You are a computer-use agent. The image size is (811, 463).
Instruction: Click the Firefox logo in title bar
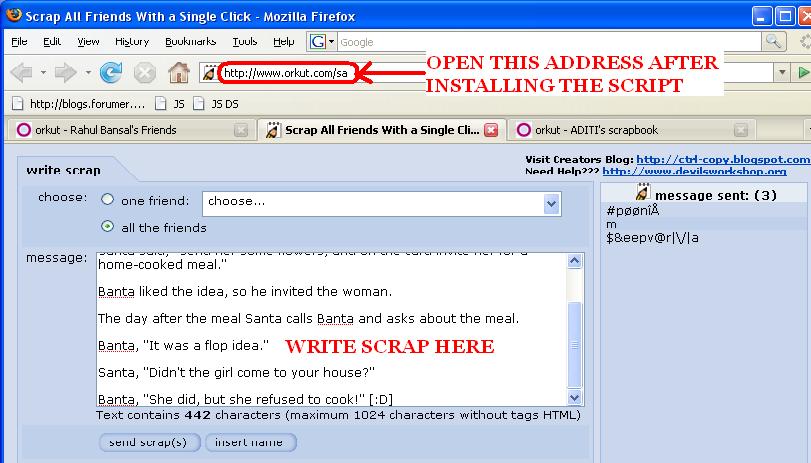point(13,15)
